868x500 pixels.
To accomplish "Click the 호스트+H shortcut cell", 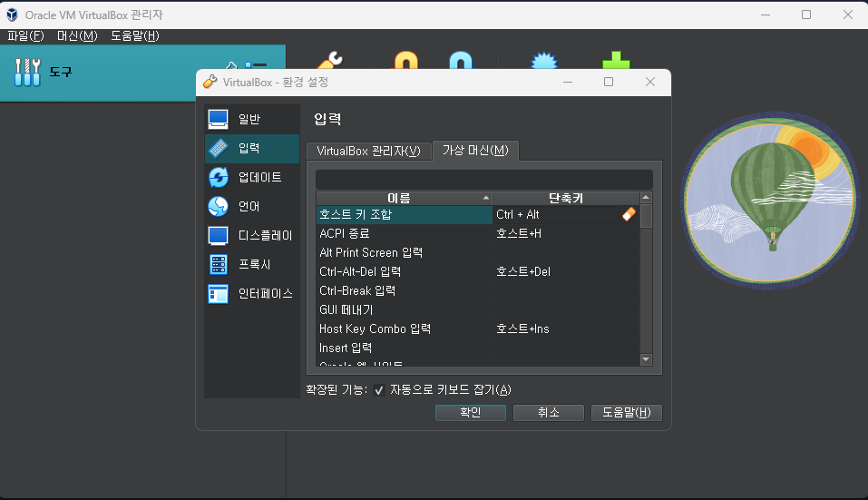I will [566, 233].
